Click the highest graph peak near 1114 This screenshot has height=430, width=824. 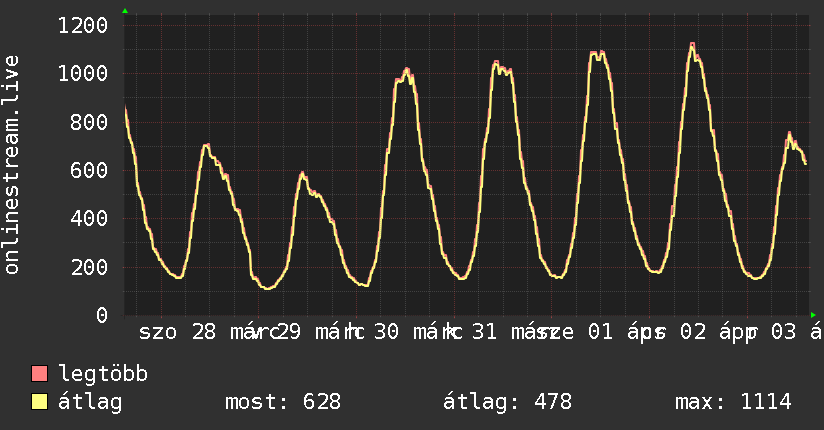click(691, 45)
